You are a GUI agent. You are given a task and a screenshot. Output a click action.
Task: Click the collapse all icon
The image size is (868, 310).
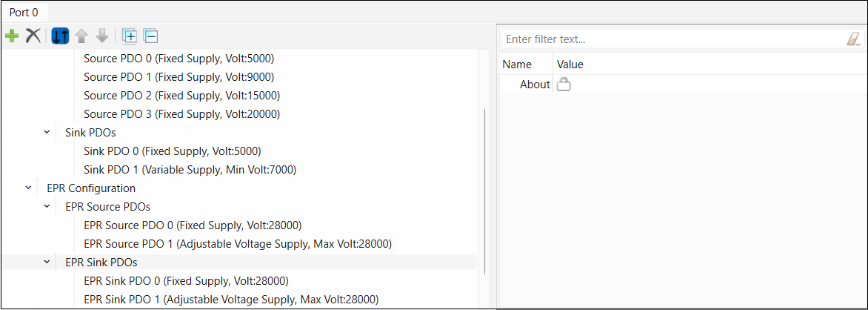tap(150, 36)
